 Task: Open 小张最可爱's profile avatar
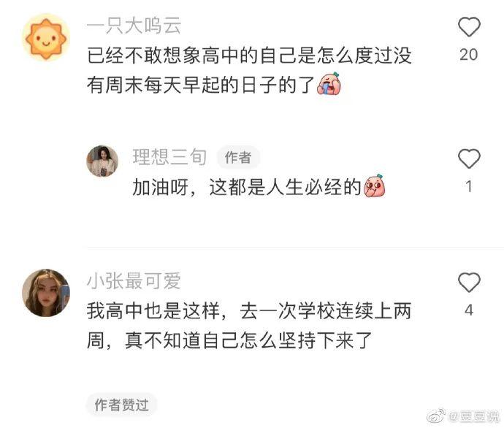[45, 293]
